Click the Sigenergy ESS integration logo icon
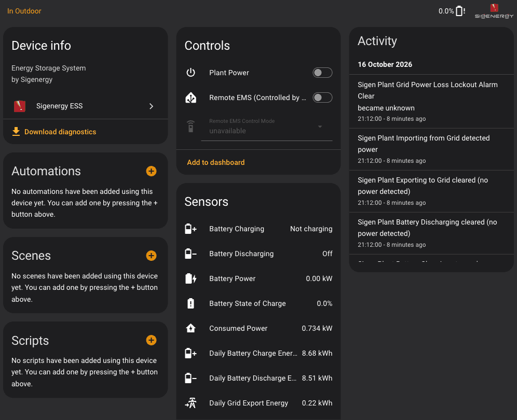The height and width of the screenshot is (420, 517). point(19,106)
